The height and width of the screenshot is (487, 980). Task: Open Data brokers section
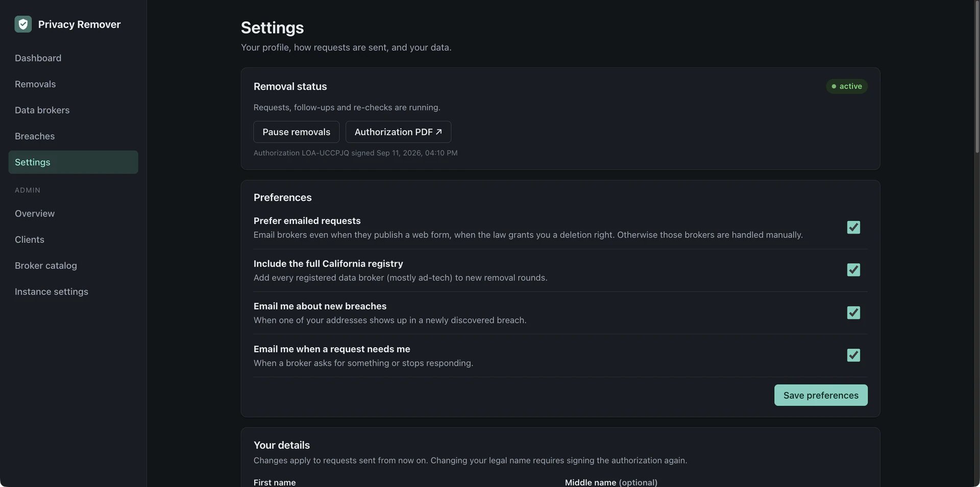73,110
